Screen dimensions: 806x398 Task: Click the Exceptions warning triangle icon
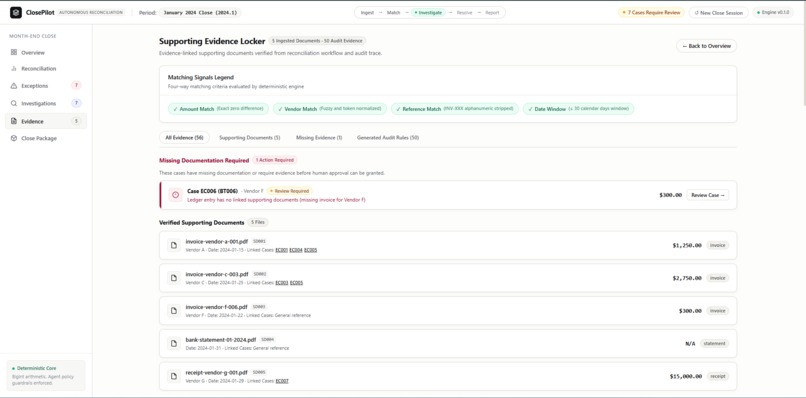(14, 86)
